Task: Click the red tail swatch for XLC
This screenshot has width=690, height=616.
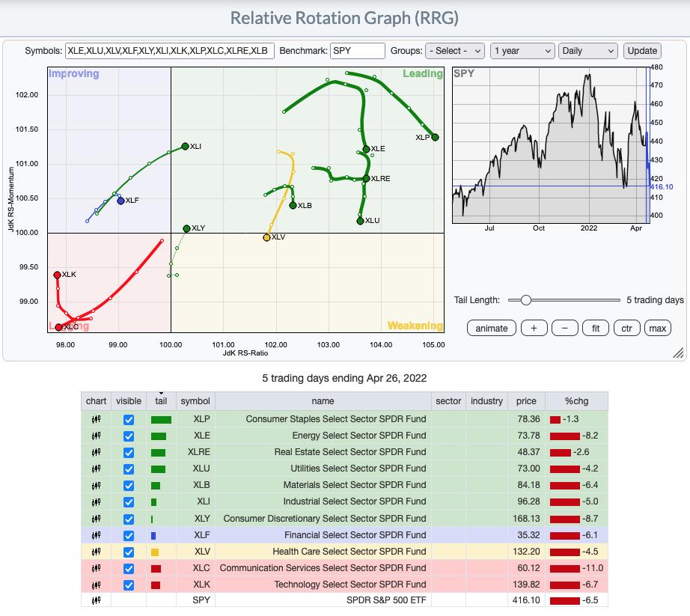Action: [156, 569]
